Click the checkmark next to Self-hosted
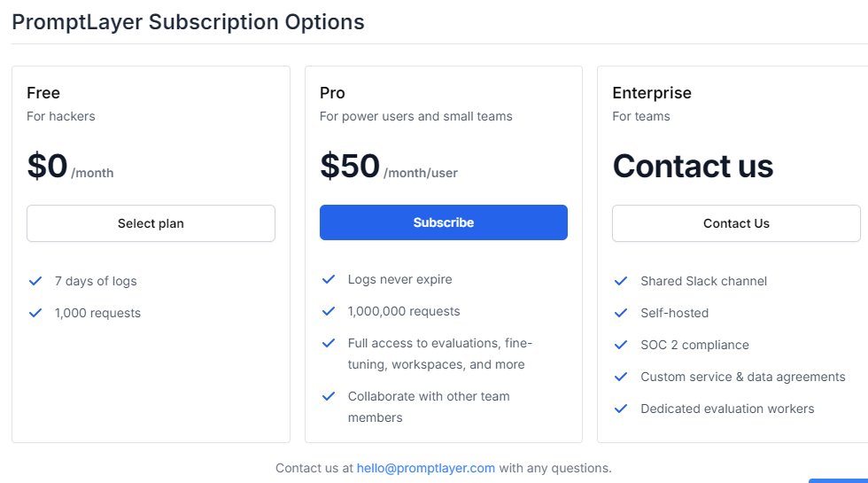 (621, 313)
